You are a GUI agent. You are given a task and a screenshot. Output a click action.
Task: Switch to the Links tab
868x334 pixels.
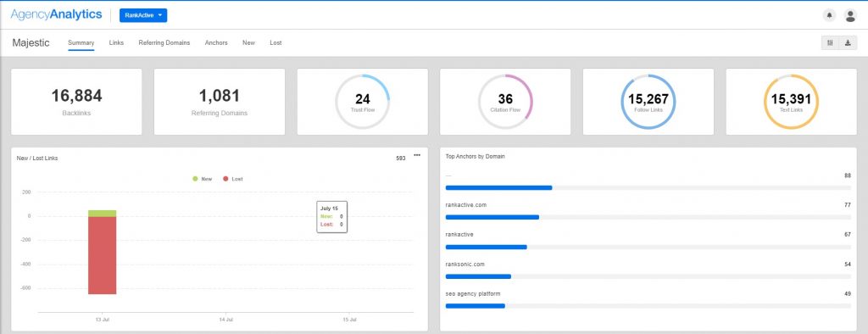pos(116,42)
